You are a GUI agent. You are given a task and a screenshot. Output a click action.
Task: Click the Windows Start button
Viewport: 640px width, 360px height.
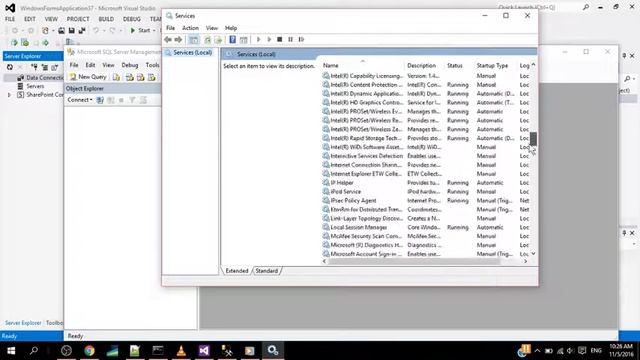click(11, 351)
